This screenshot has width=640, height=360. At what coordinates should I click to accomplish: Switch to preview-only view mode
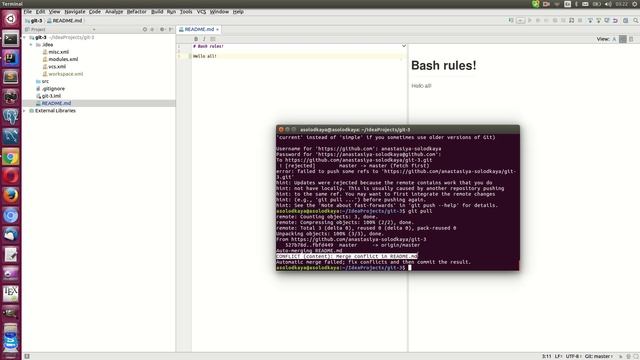(x=631, y=39)
